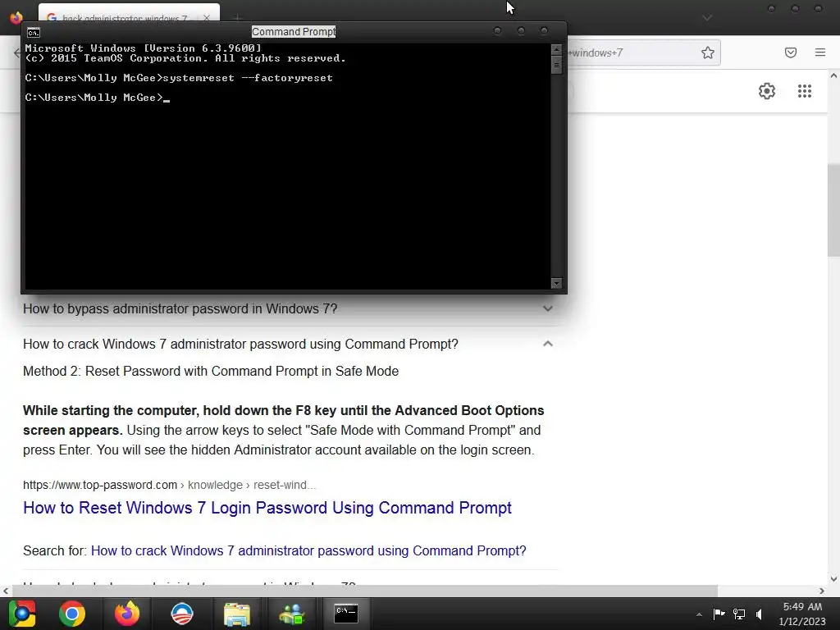Close the Firefox tab about windows 7
840x630 pixels.
[x=206, y=18]
